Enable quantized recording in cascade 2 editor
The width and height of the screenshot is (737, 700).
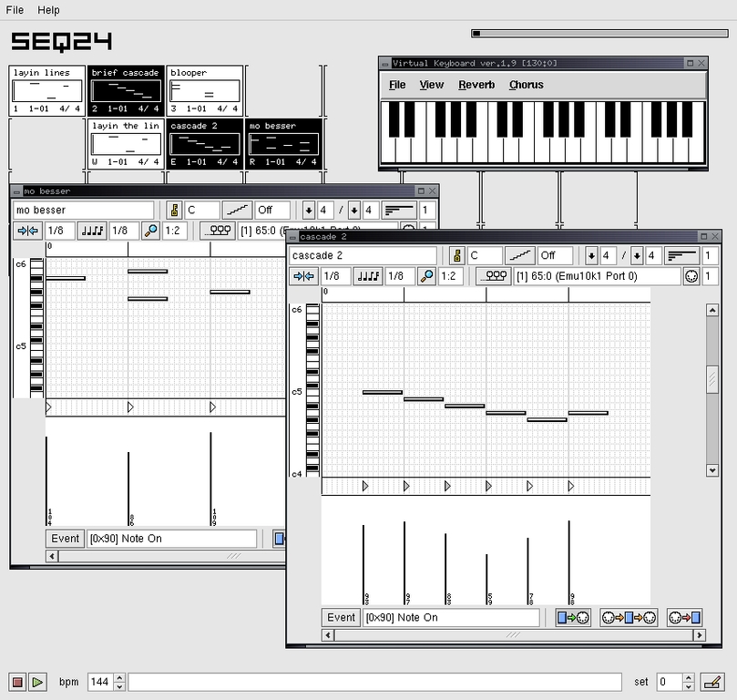[572, 618]
